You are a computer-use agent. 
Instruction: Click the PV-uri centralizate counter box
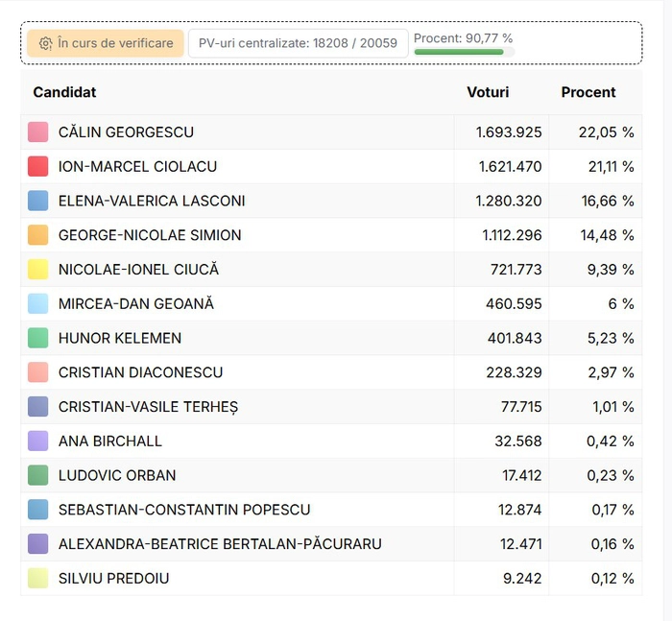pos(298,43)
